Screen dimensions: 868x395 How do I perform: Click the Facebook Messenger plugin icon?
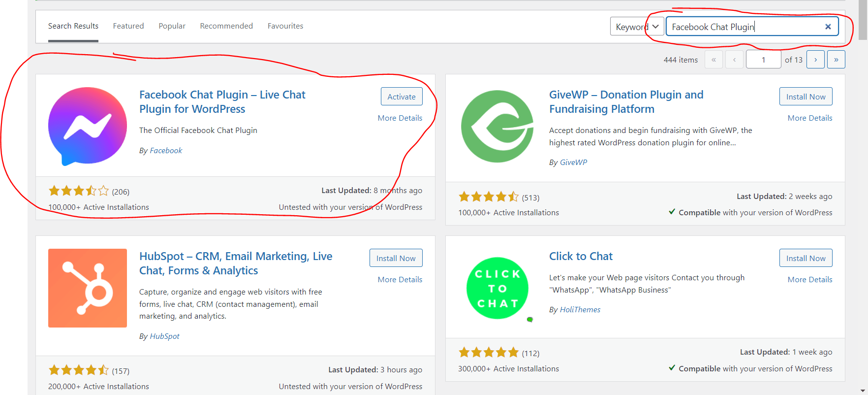[x=88, y=126]
